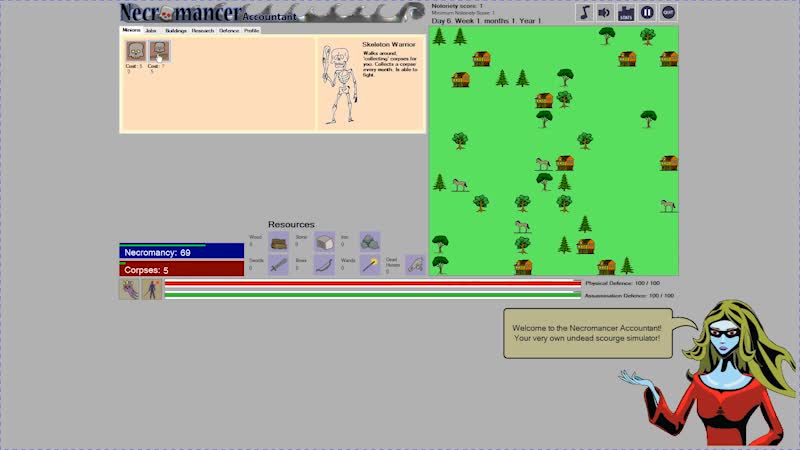The width and height of the screenshot is (800, 450).
Task: Select the Defence tab
Action: 229,31
